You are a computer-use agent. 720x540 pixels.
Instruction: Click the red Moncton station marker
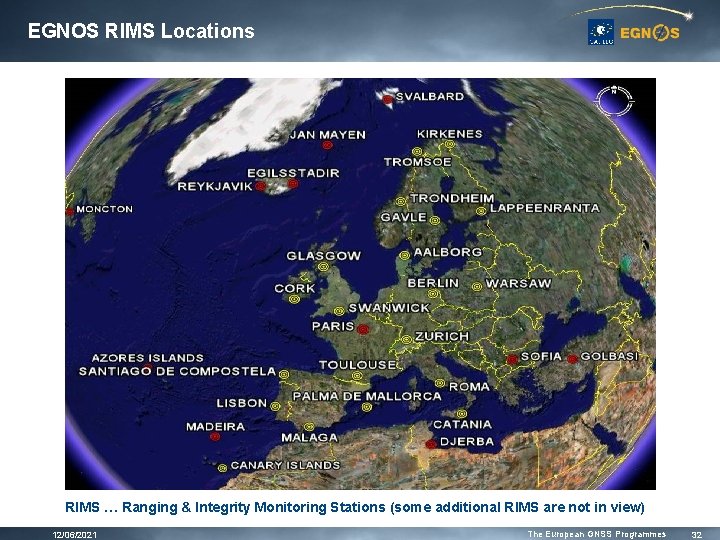(70, 212)
